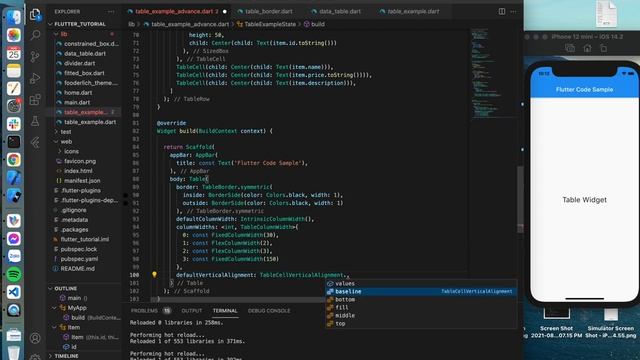Click Simulator rotate toolbar icon
Viewport: 640px width, 360px height.
click(x=604, y=48)
